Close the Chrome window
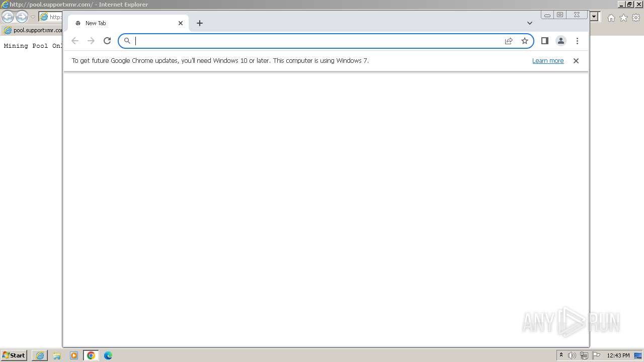 [x=577, y=15]
